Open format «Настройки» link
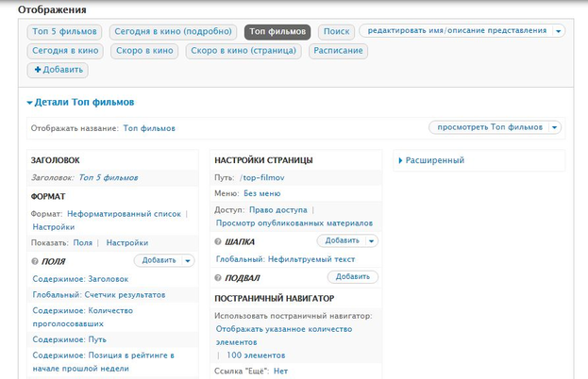588x379 pixels. 54,227
